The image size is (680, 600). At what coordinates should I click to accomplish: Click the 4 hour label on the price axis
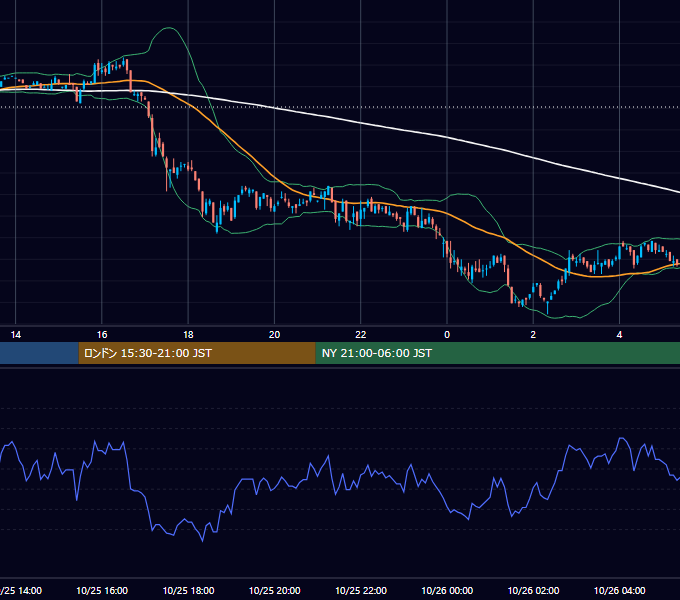[x=619, y=335]
